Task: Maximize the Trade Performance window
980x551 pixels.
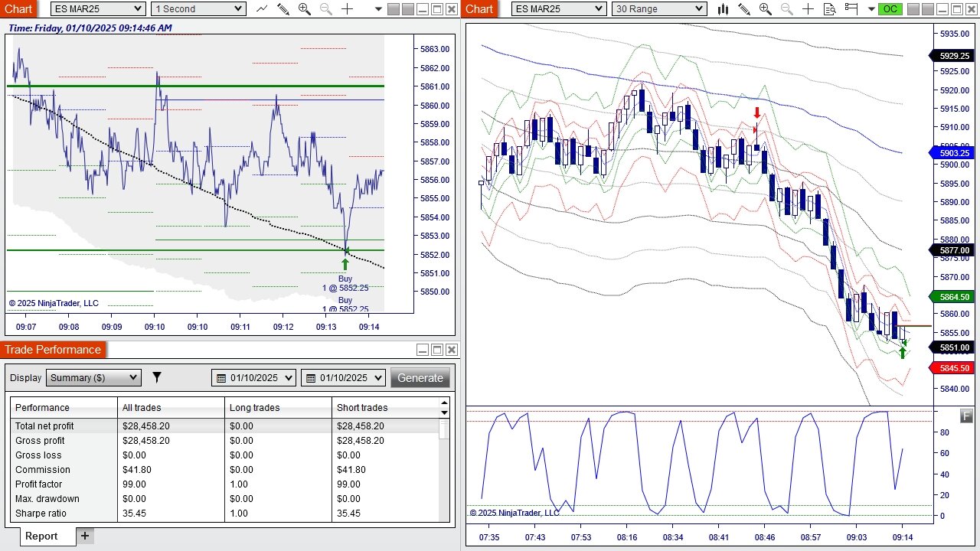Action: tap(437, 350)
